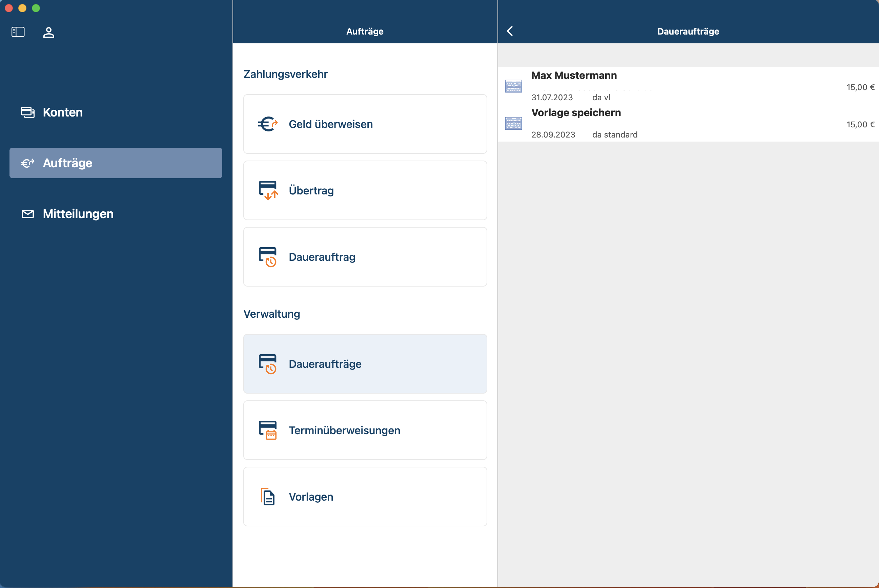This screenshot has height=588, width=879.
Task: Click the Geld überweisen euro arrow icon
Action: coord(268,124)
